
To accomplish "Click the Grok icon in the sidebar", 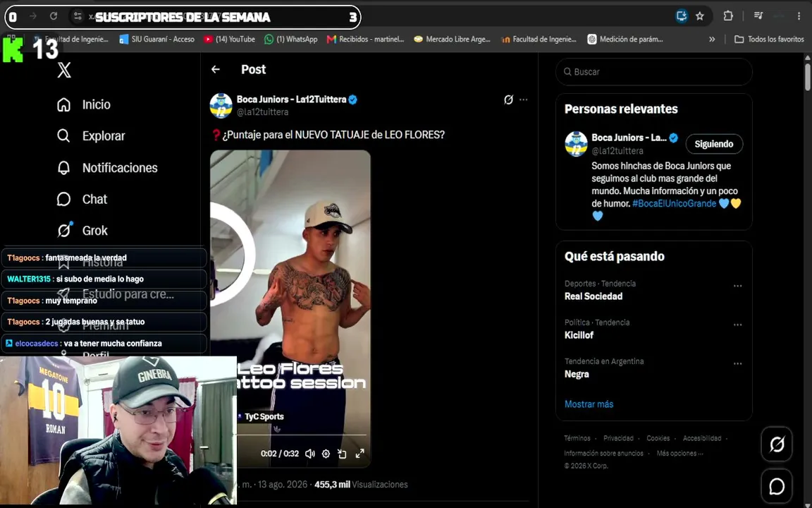I will click(x=64, y=229).
